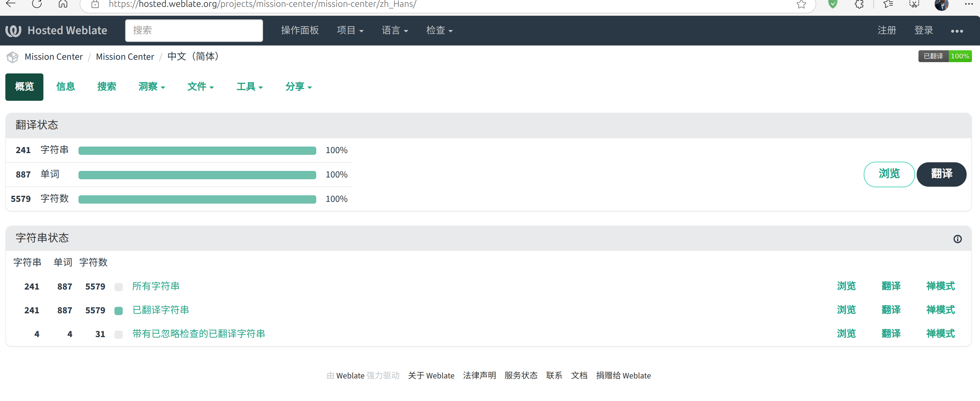Click 浏览 in 带有已忽略检查 row
This screenshot has height=401, width=980.
tap(846, 334)
